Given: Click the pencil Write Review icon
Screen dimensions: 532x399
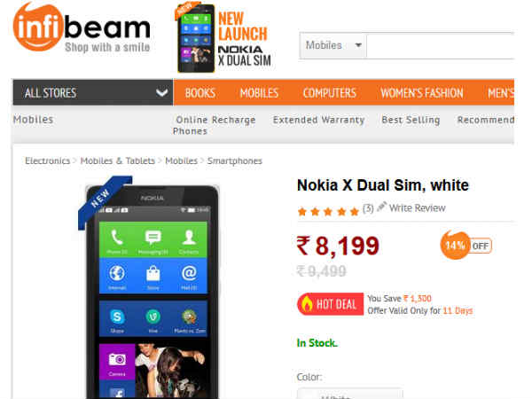Looking at the screenshot, I should [x=382, y=206].
